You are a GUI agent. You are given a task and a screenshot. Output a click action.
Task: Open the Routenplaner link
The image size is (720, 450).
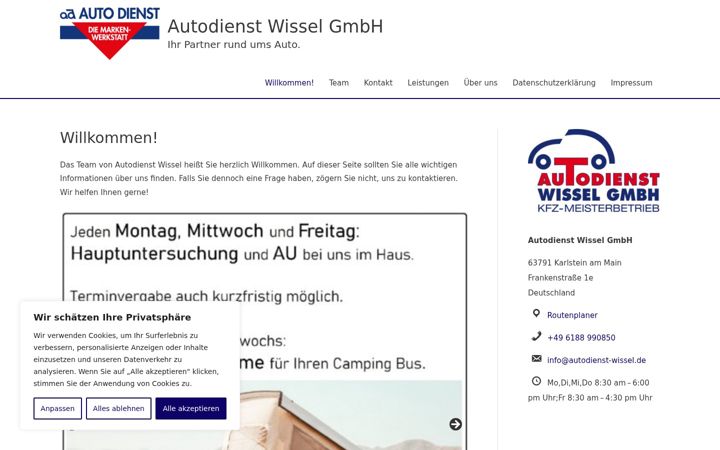pyautogui.click(x=572, y=315)
